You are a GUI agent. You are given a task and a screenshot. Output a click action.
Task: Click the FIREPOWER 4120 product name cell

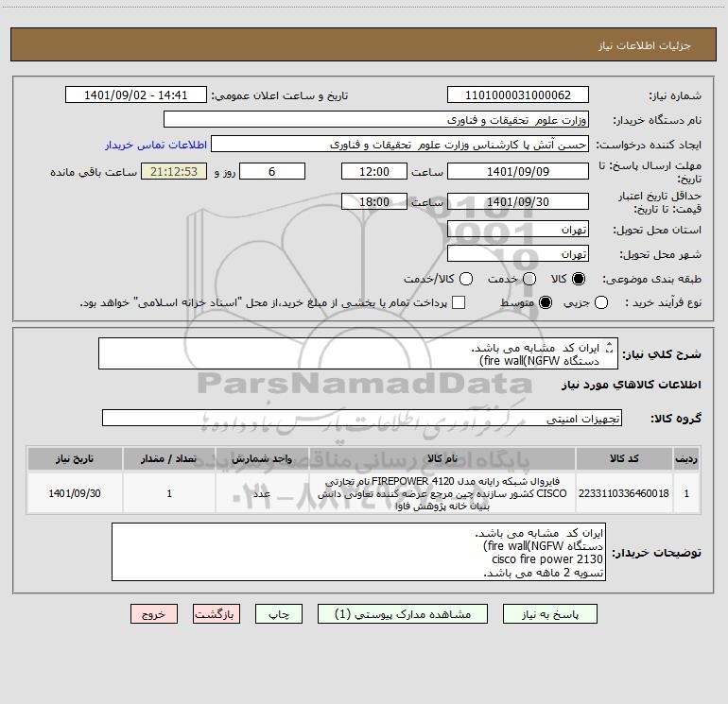point(442,493)
